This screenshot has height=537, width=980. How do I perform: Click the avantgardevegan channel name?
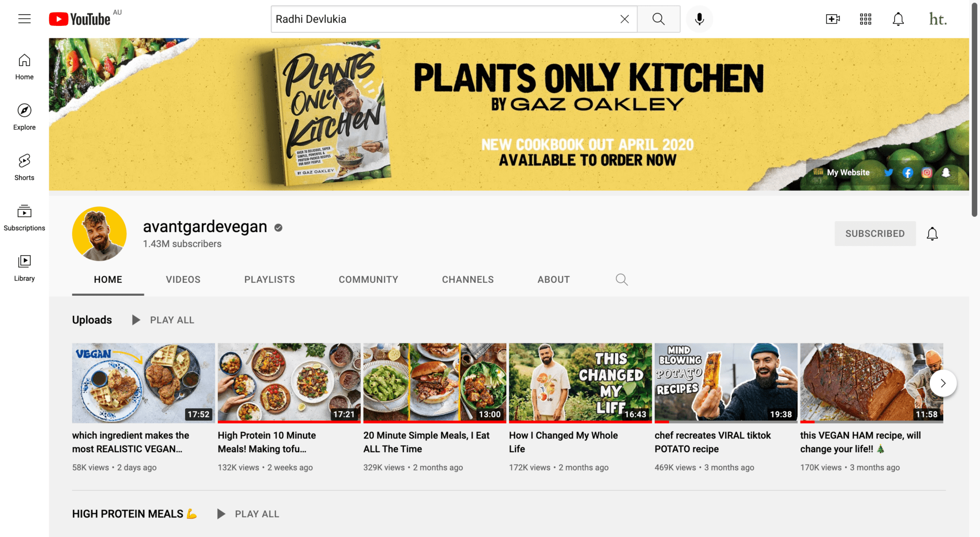[x=205, y=226]
